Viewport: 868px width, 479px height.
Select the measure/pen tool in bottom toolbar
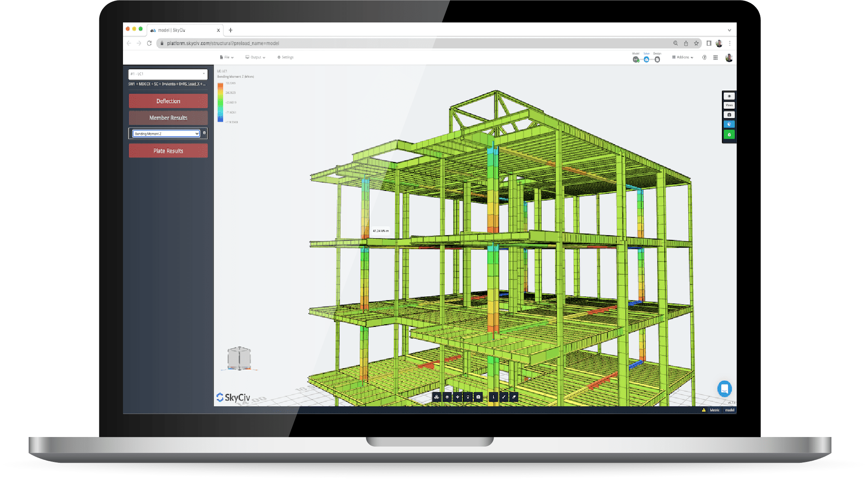pyautogui.click(x=504, y=397)
